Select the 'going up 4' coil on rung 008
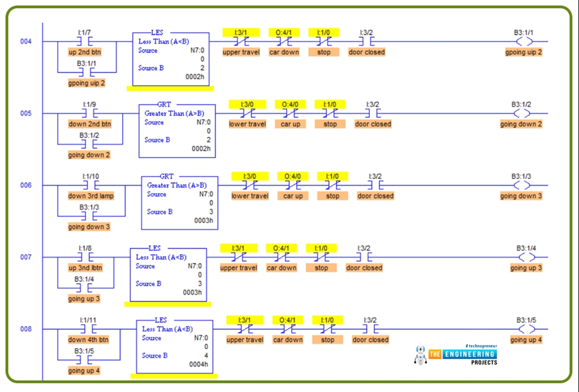The image size is (579, 392). [x=526, y=329]
